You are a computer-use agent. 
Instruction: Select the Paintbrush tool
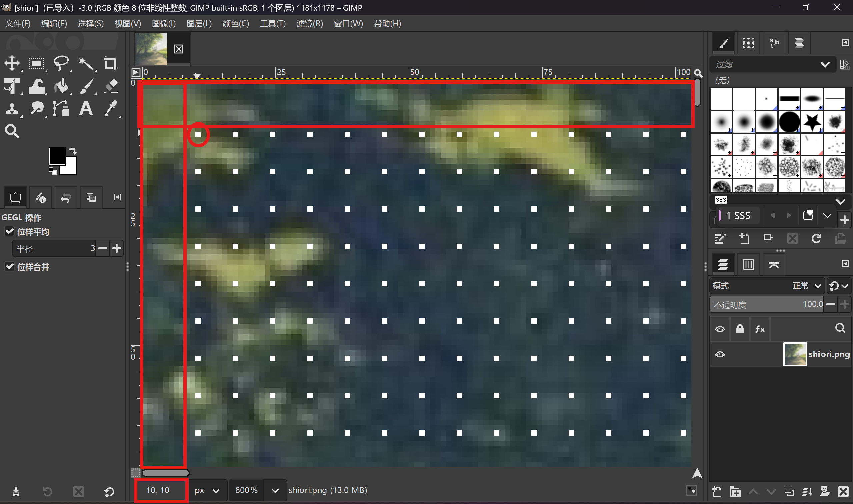[86, 86]
